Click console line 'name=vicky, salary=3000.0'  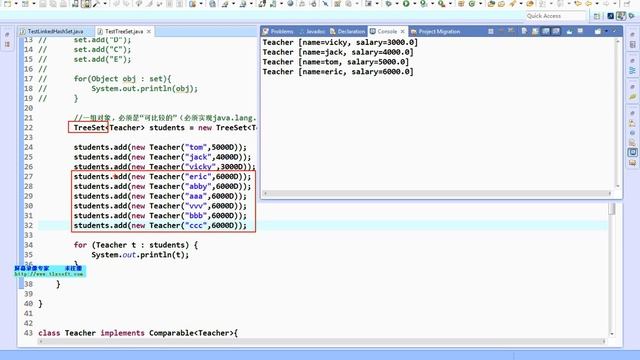pyautogui.click(x=340, y=42)
